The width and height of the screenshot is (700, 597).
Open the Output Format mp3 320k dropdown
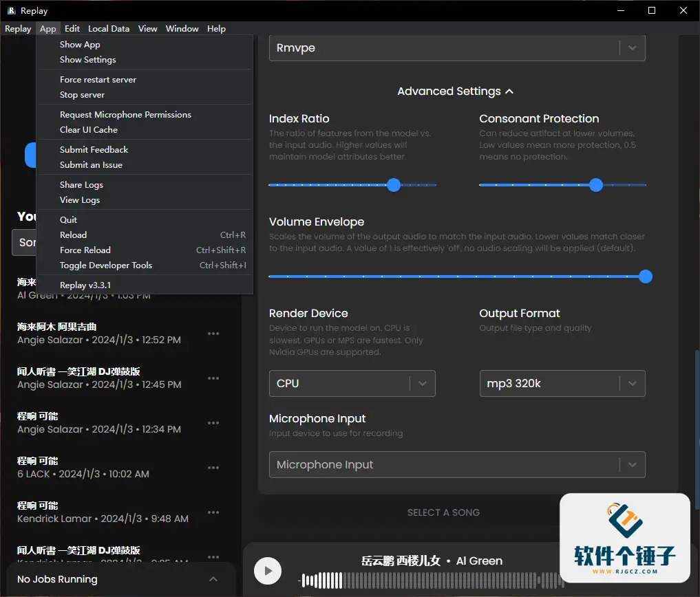click(x=562, y=383)
